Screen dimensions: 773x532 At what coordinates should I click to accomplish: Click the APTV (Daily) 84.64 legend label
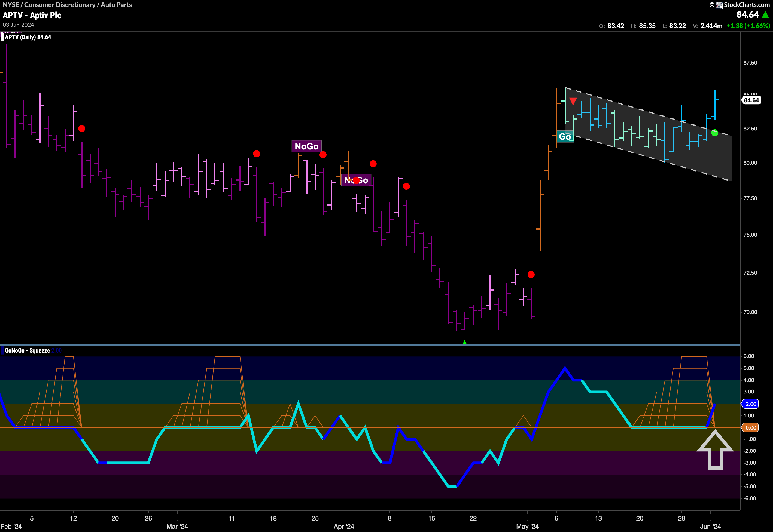coord(28,37)
